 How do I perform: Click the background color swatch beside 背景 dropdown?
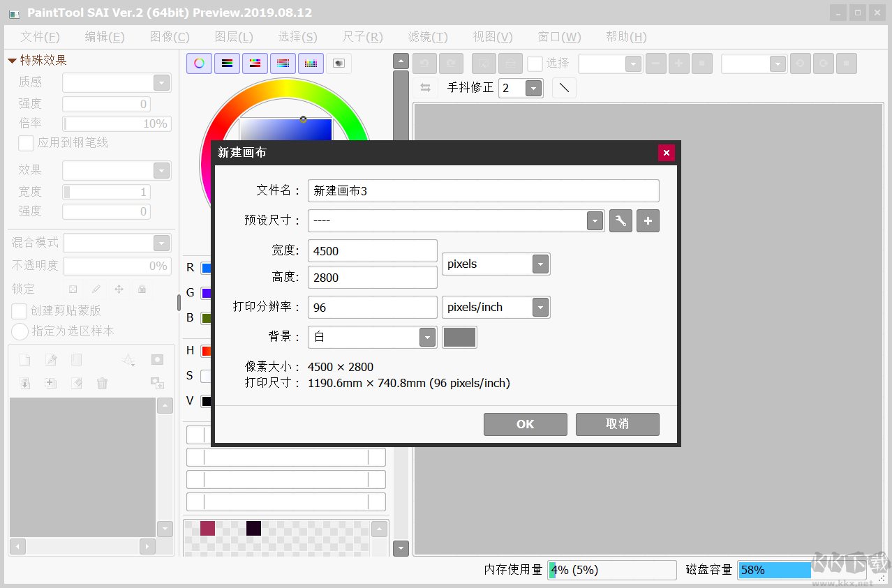pos(459,337)
